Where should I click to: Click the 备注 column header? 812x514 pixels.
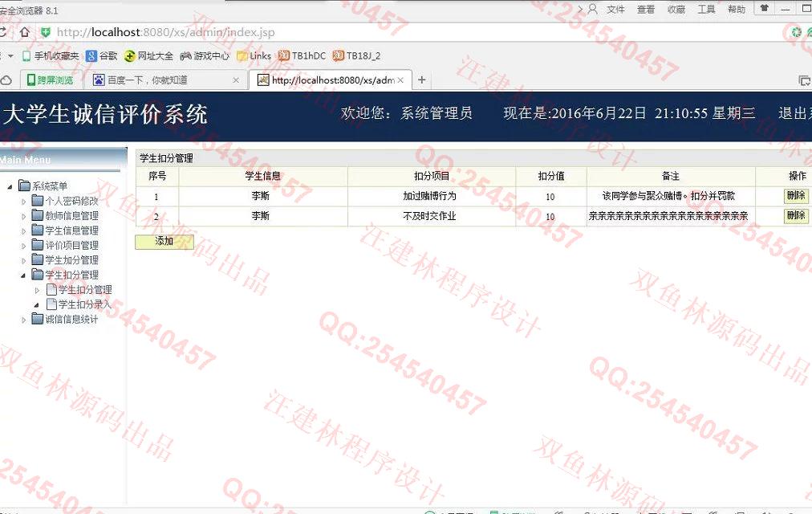pyautogui.click(x=671, y=176)
